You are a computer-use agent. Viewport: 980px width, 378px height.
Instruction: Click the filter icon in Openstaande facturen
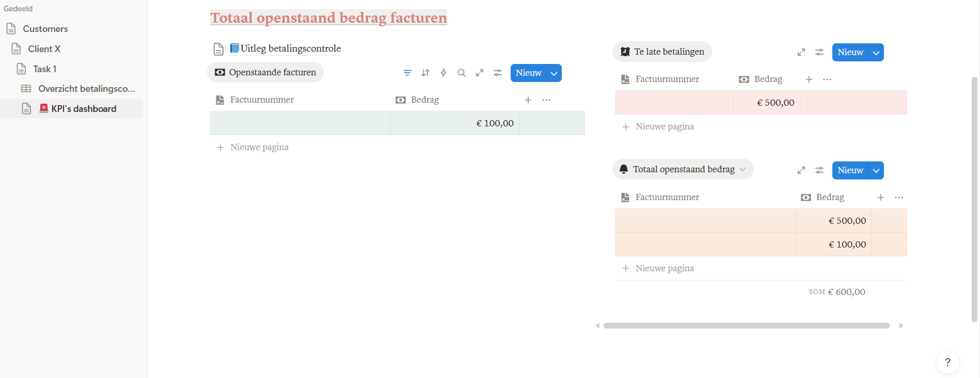(x=407, y=73)
